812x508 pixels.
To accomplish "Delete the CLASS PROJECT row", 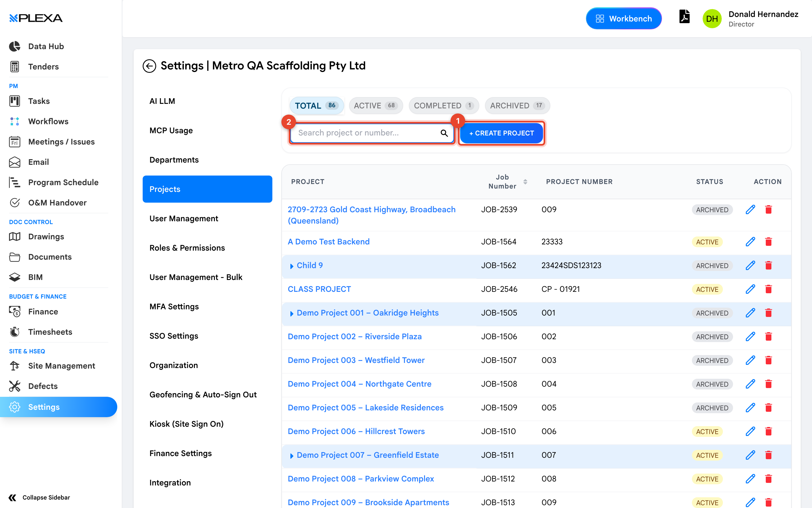I will tap(768, 289).
